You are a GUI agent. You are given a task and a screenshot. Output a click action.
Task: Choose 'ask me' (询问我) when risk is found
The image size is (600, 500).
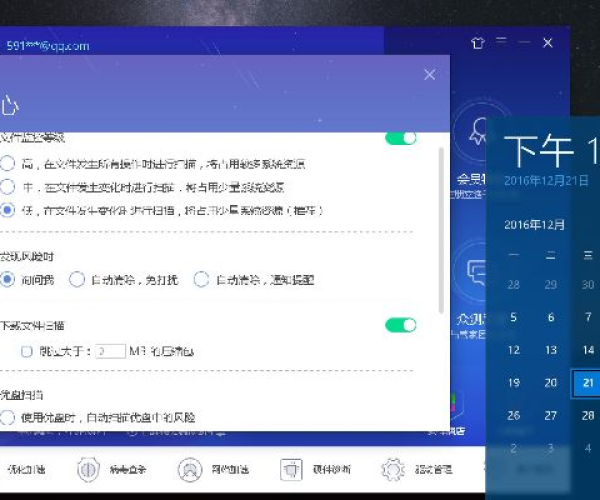coord(7,279)
